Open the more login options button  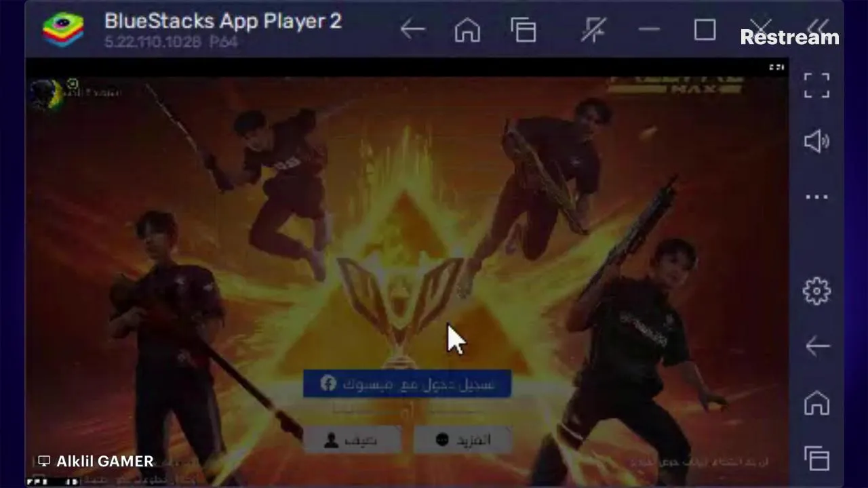point(463,440)
